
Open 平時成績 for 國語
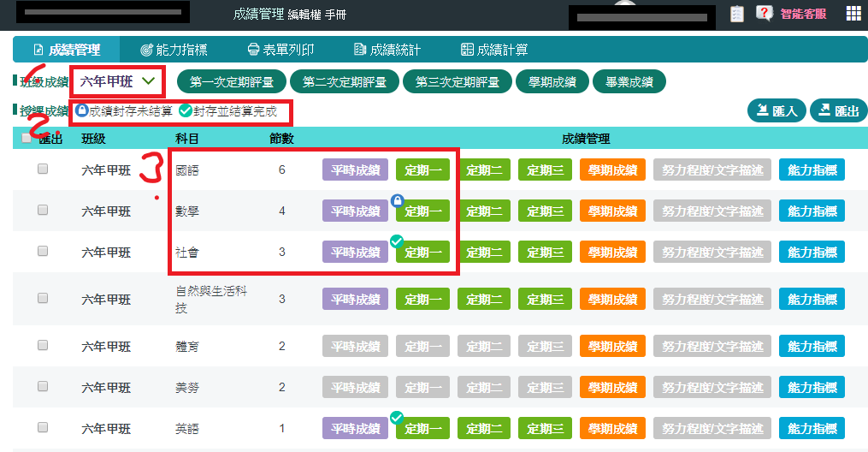click(355, 169)
